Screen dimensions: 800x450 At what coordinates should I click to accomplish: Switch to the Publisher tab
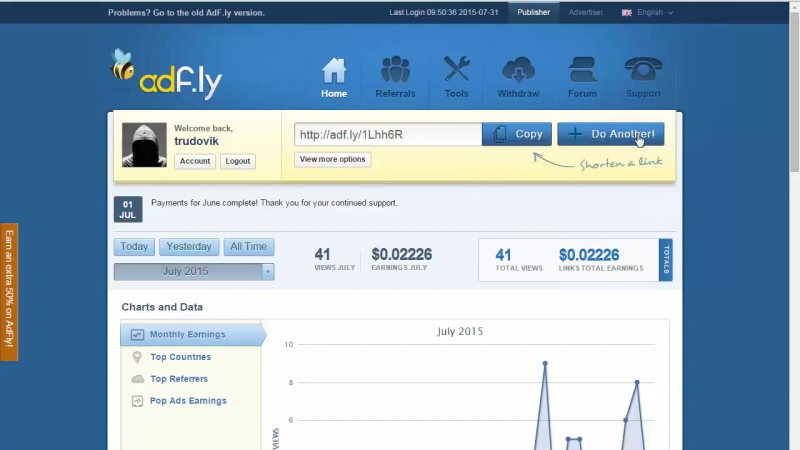(534, 12)
